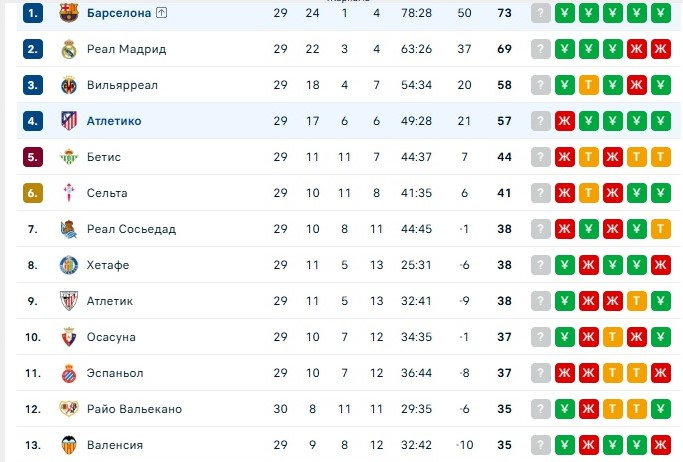Click Real Madrid's last red loss badge
This screenshot has height=462, width=683.
tap(660, 49)
